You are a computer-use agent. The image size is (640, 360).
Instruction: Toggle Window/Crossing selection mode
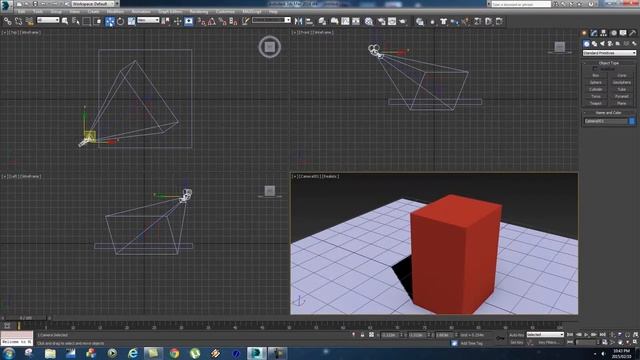(x=98, y=21)
